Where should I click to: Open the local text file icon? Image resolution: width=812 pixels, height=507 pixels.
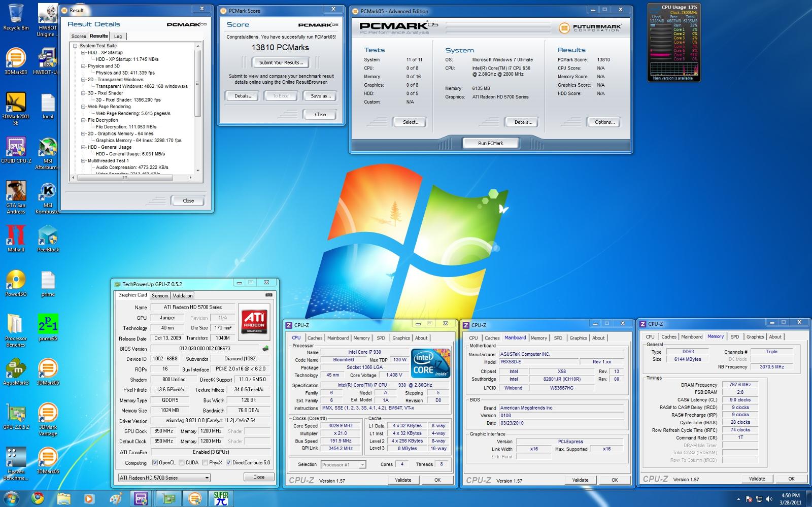click(47, 106)
